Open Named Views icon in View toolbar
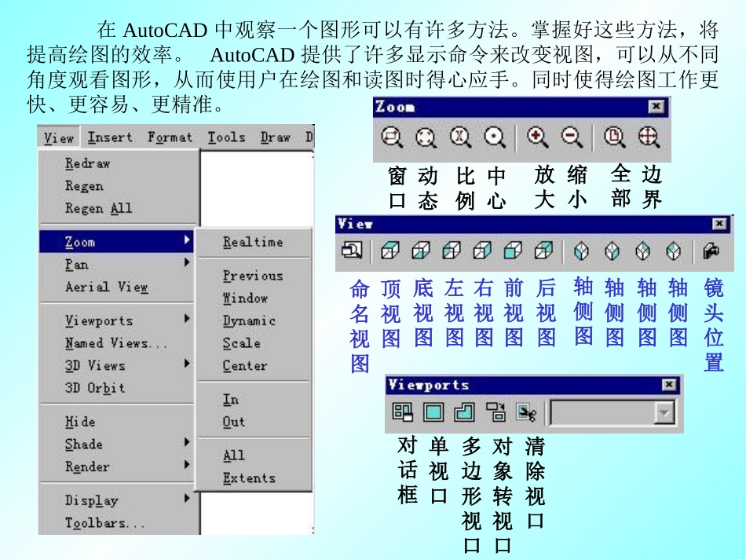This screenshot has height=560, width=746. [352, 251]
